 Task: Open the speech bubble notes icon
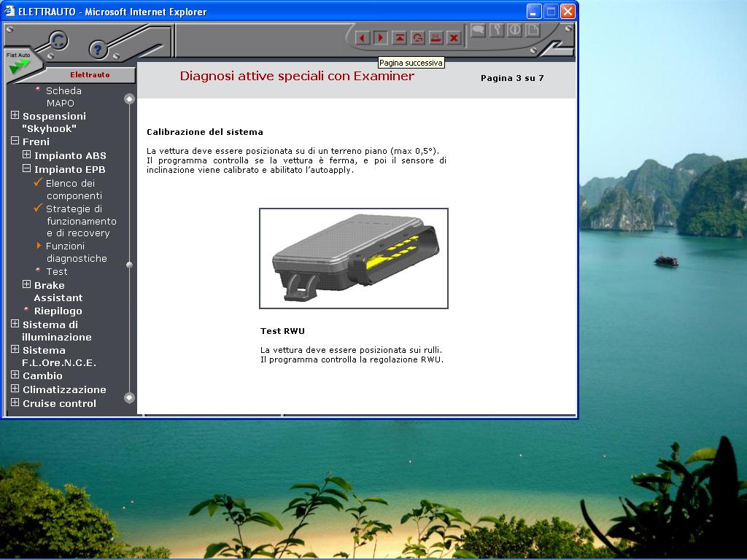tap(478, 30)
